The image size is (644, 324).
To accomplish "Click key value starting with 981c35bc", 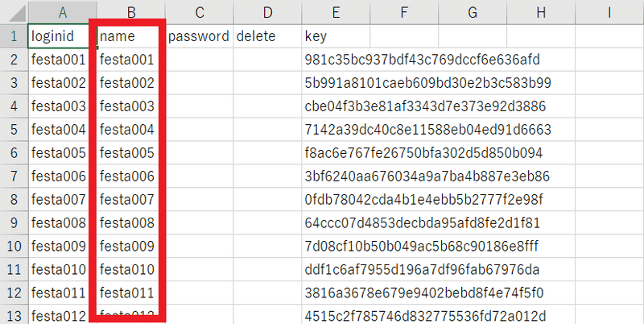I will click(x=422, y=60).
